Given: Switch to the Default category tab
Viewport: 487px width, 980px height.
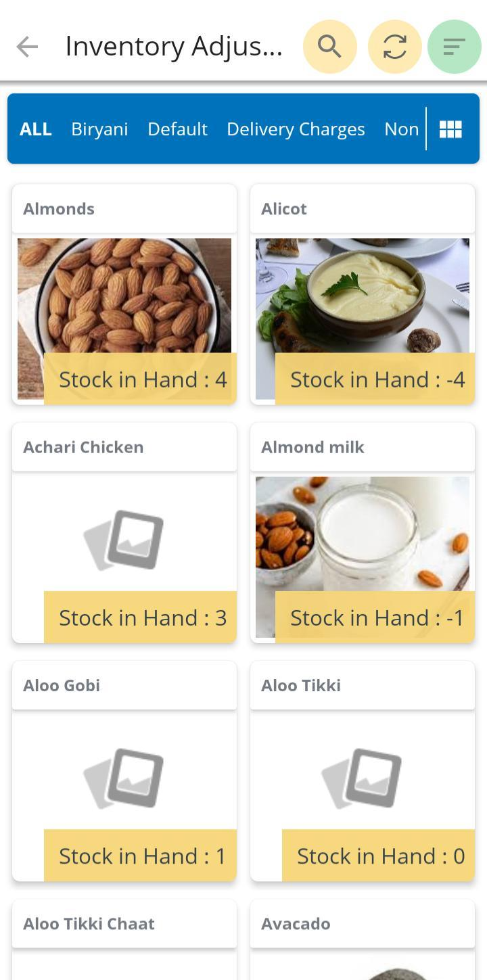Looking at the screenshot, I should coord(177,129).
